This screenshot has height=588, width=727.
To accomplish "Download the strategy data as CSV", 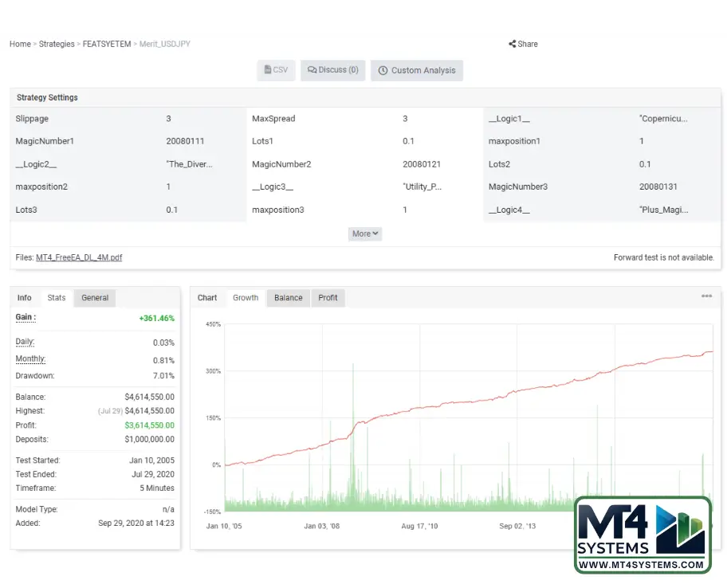I will [x=276, y=70].
